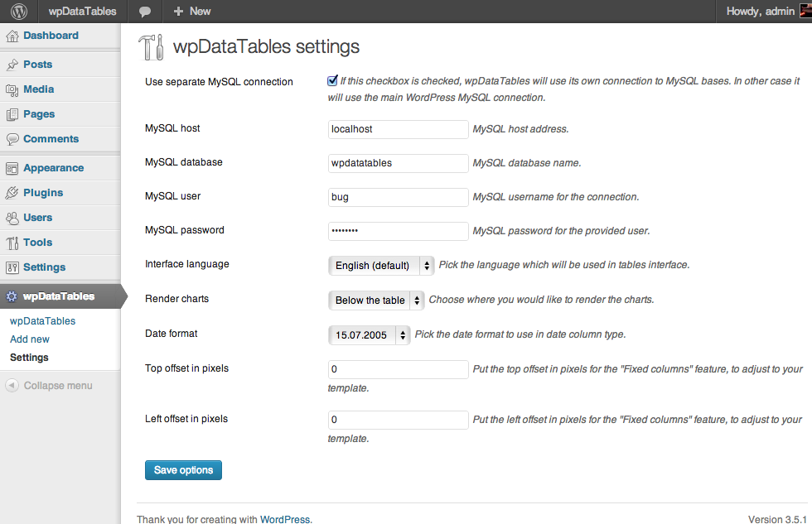Select the Settings submenu item under wpDataTables
The image size is (812, 524).
click(29, 358)
